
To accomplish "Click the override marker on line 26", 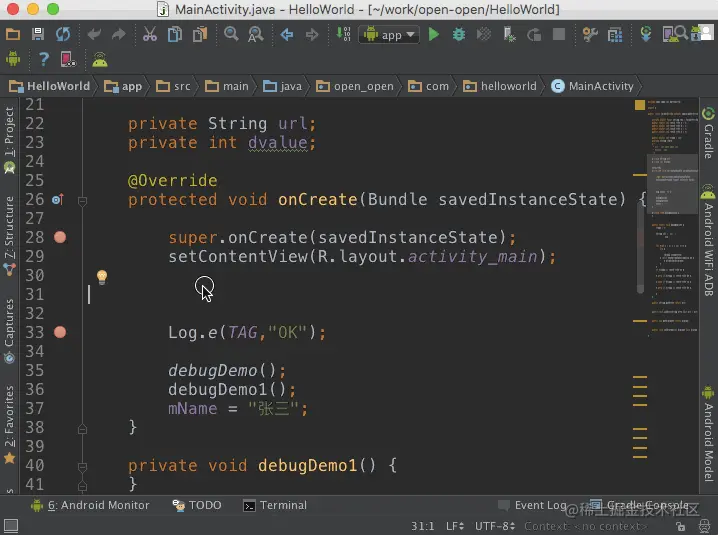I will 58,200.
